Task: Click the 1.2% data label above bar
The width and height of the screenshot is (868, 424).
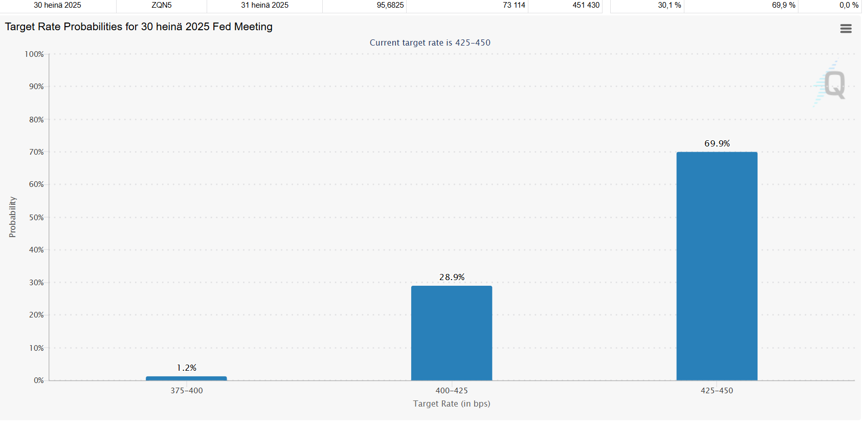Action: point(187,368)
